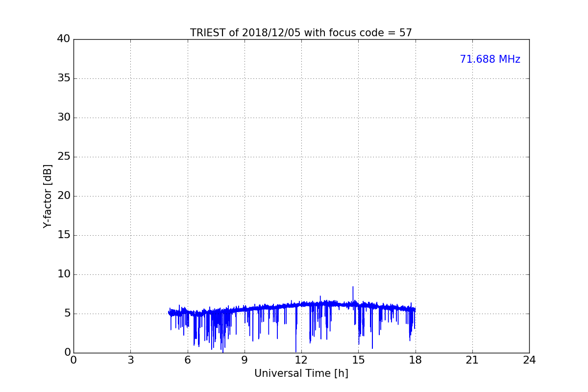Click the plot title 'TRIEST of 2018/12/05 with focus code = 57'
Viewport: 588px width, 392px height.
tap(301, 33)
